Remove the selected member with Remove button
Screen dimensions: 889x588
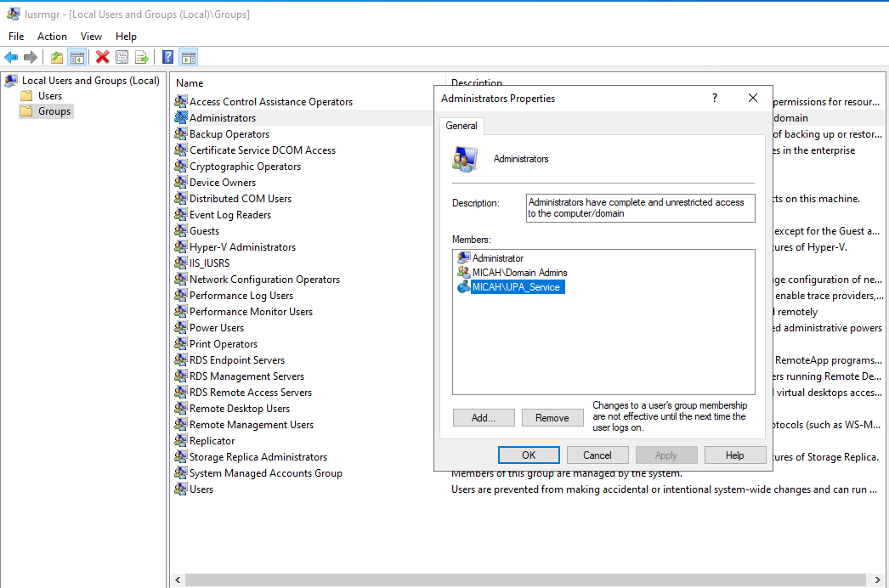pyautogui.click(x=552, y=418)
